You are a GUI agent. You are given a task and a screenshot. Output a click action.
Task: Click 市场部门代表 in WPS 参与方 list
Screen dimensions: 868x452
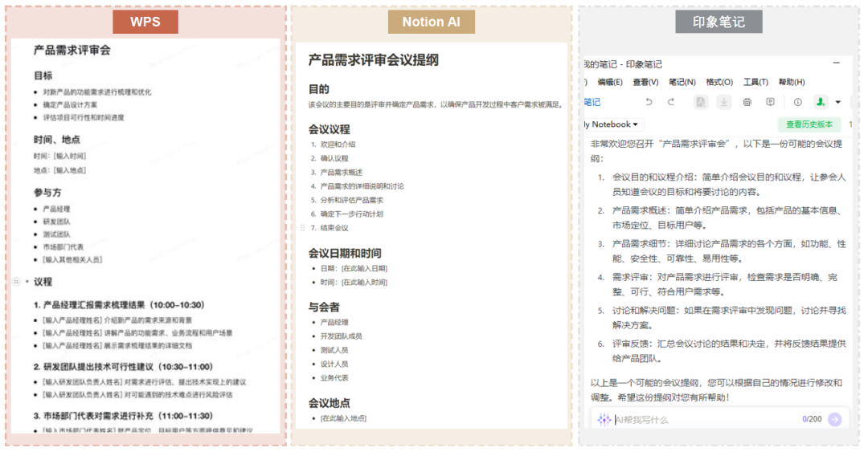pyautogui.click(x=63, y=246)
